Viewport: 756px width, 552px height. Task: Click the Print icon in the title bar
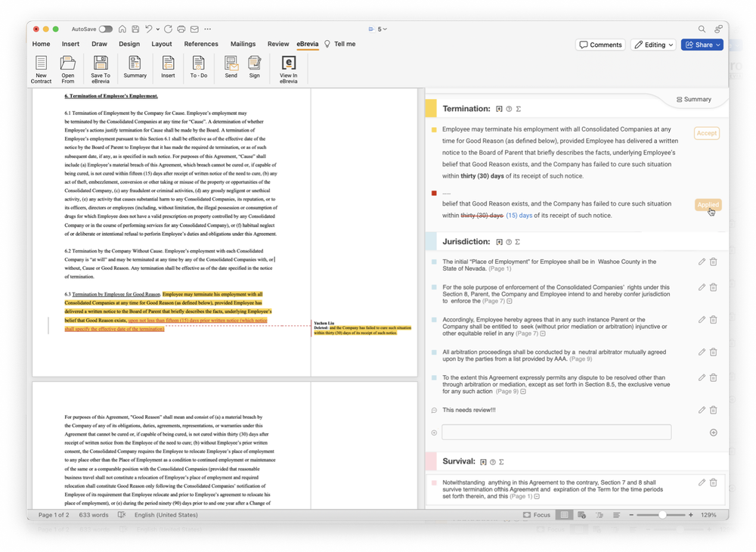[x=181, y=29]
